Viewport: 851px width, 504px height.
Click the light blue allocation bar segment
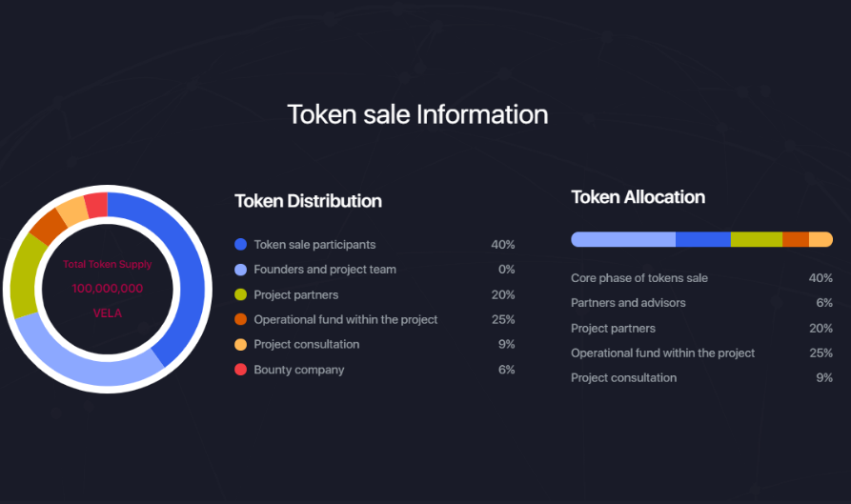[623, 239]
